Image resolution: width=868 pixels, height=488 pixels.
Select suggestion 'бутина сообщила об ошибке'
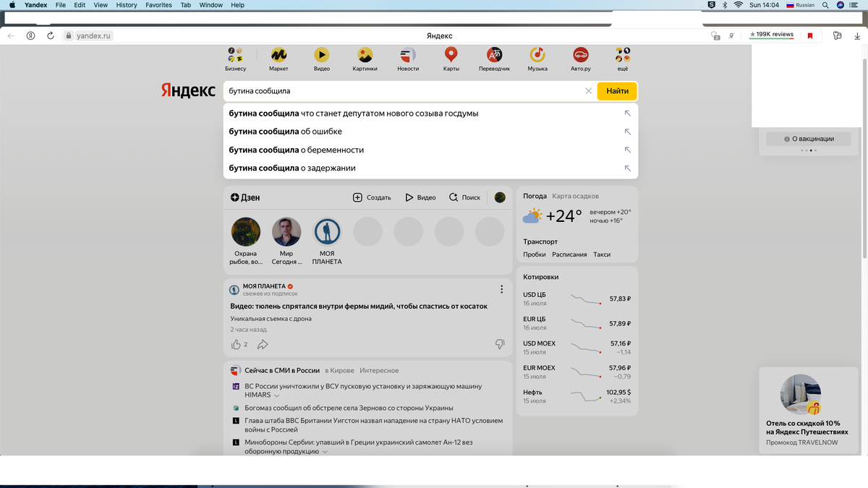click(x=430, y=132)
